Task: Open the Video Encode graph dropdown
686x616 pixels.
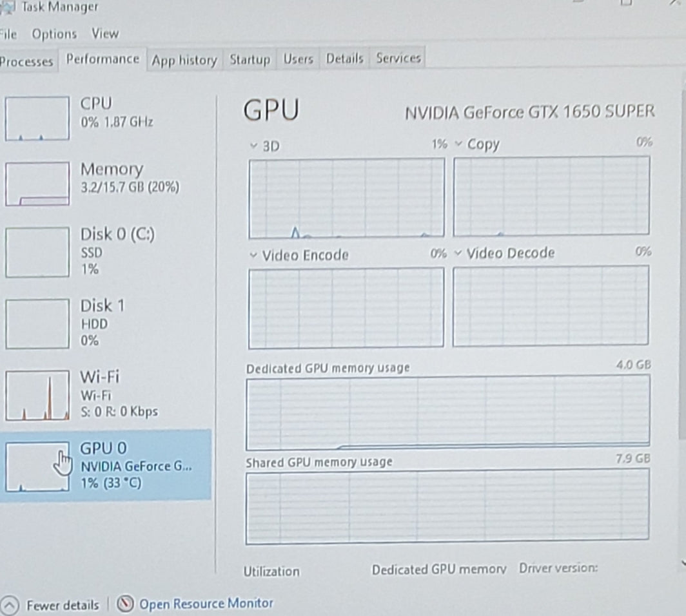Action: 253,255
